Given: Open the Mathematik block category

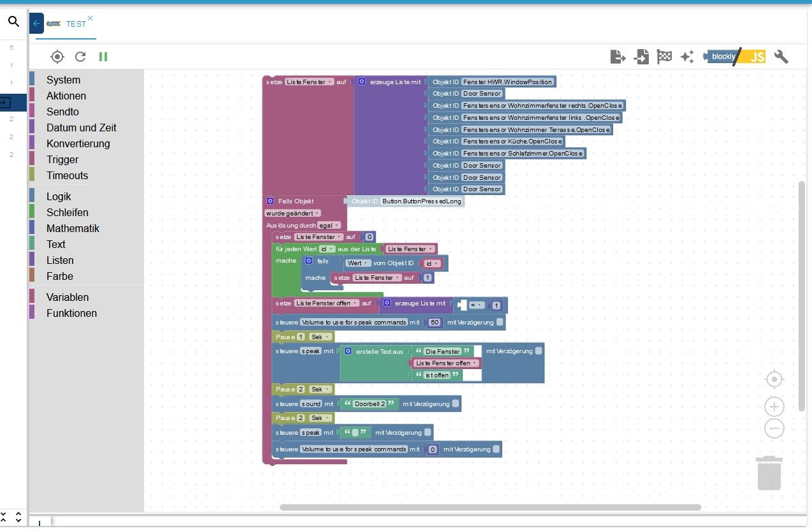Looking at the screenshot, I should pyautogui.click(x=73, y=228).
